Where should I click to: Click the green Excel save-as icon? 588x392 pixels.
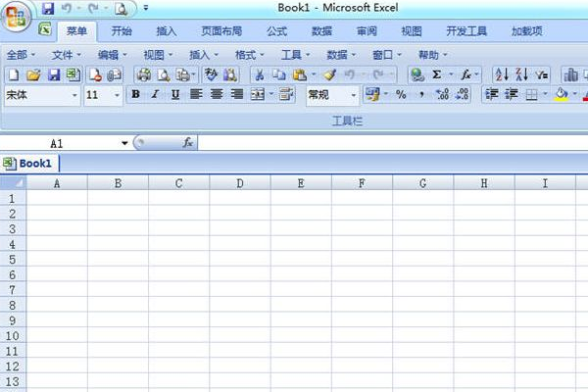point(73,74)
